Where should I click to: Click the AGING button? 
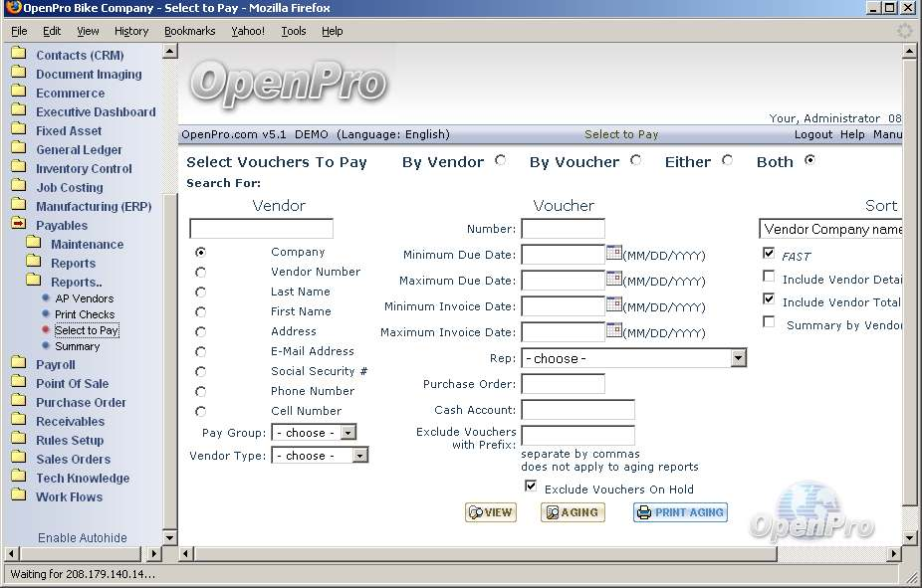(573, 512)
